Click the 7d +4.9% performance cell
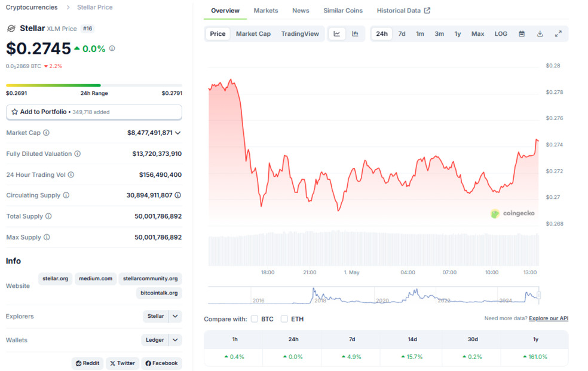 pos(352,357)
